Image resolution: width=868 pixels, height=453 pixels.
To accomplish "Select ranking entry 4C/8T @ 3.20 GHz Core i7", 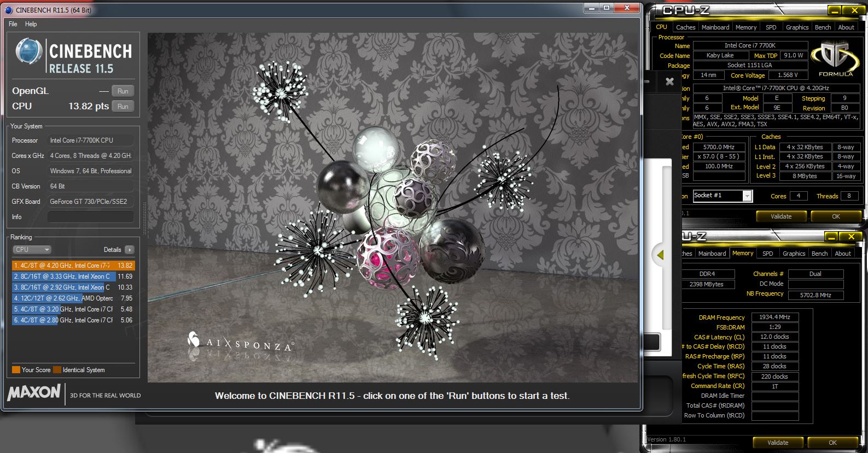I will tap(73, 309).
